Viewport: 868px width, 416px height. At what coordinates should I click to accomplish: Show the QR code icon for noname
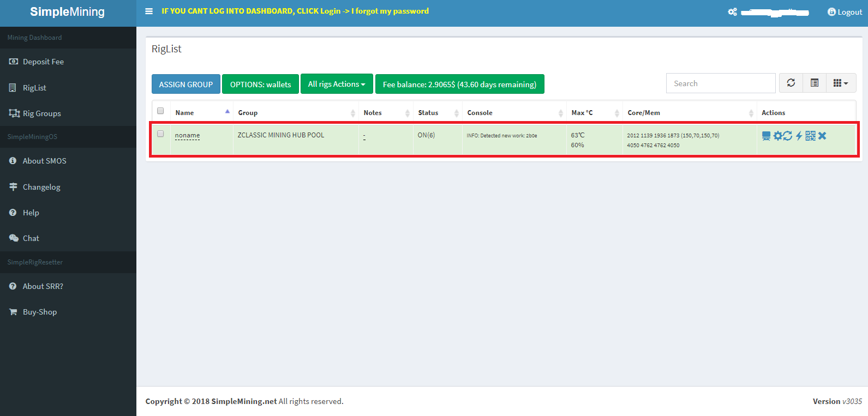(x=810, y=136)
